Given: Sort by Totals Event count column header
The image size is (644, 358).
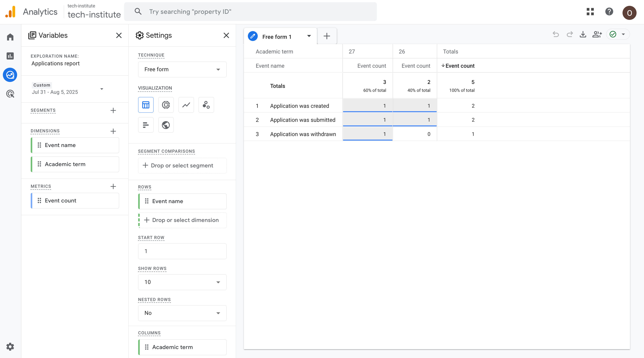Looking at the screenshot, I should [458, 66].
